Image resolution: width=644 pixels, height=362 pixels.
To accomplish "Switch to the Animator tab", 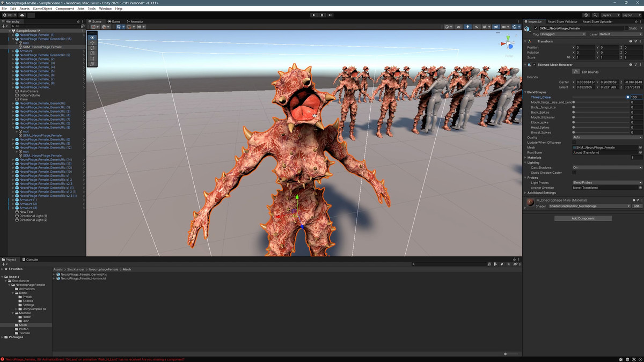I will click(136, 21).
